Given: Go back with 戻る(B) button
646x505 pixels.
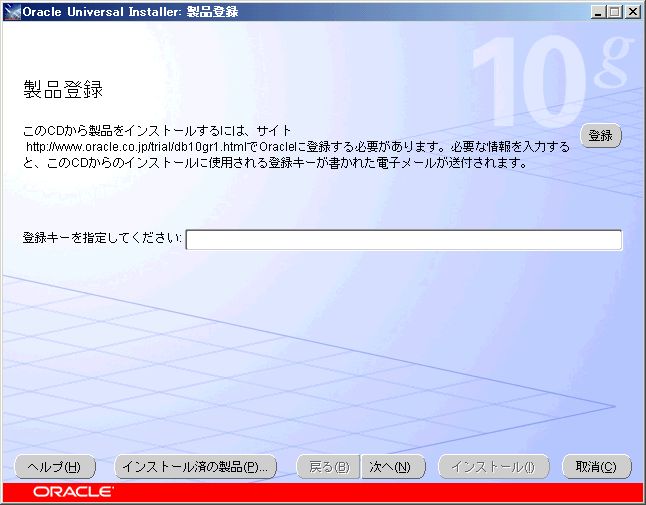Looking at the screenshot, I should pos(328,467).
